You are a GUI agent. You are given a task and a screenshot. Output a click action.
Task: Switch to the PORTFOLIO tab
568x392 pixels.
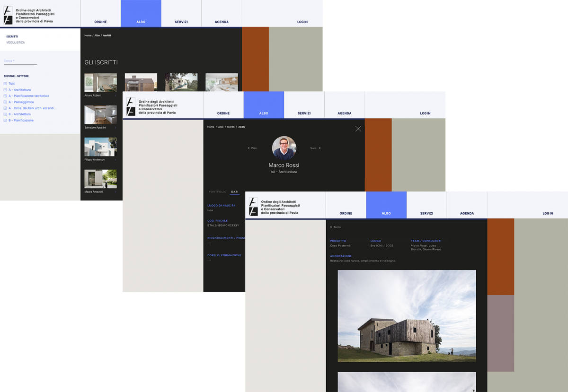pyautogui.click(x=217, y=192)
